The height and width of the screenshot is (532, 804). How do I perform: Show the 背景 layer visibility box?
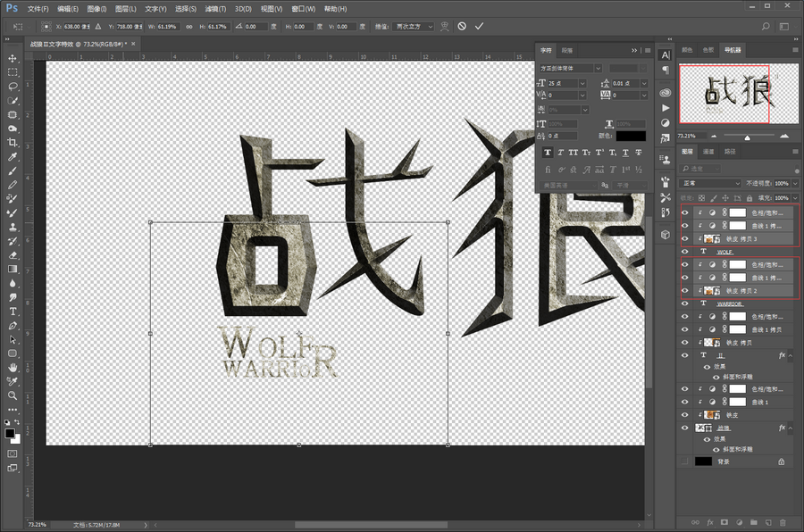685,461
